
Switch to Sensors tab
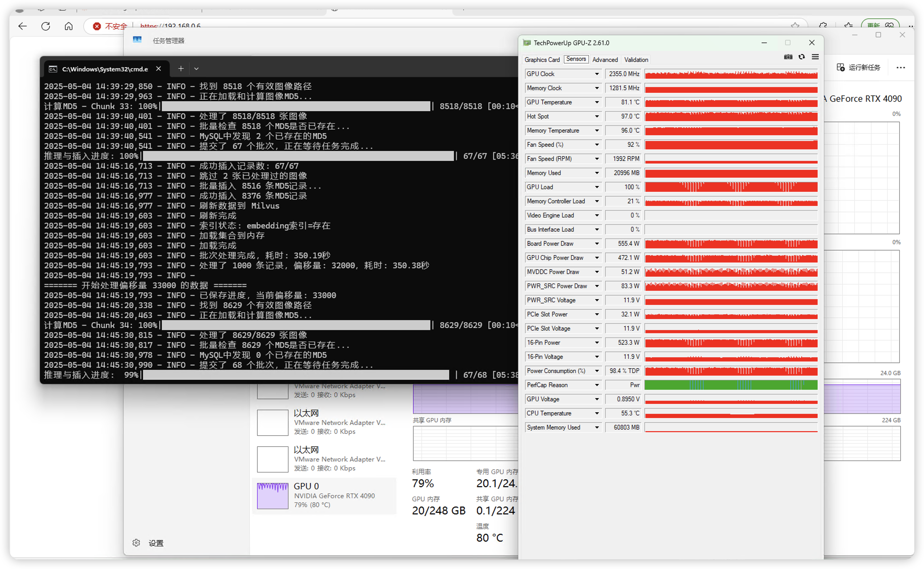click(576, 59)
